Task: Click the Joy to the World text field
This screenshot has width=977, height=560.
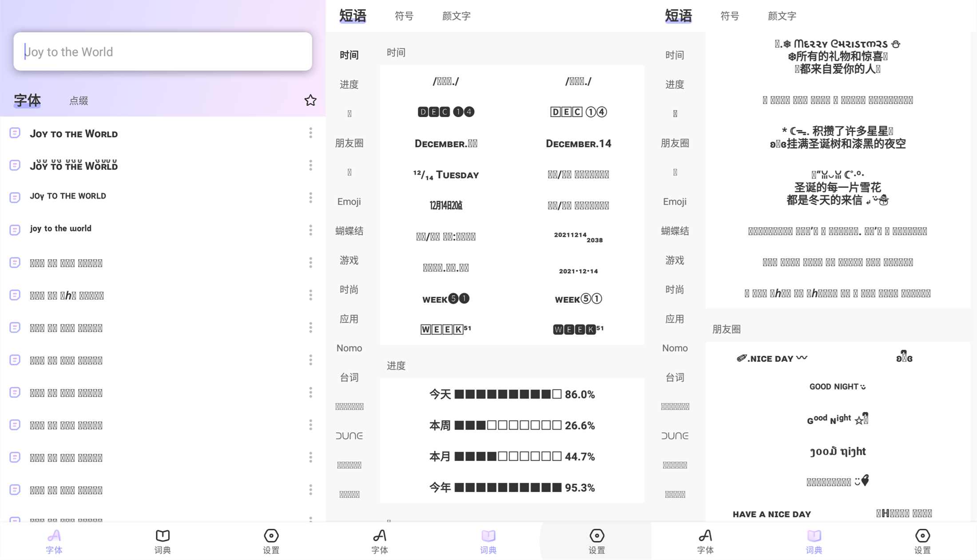Action: 163,51
